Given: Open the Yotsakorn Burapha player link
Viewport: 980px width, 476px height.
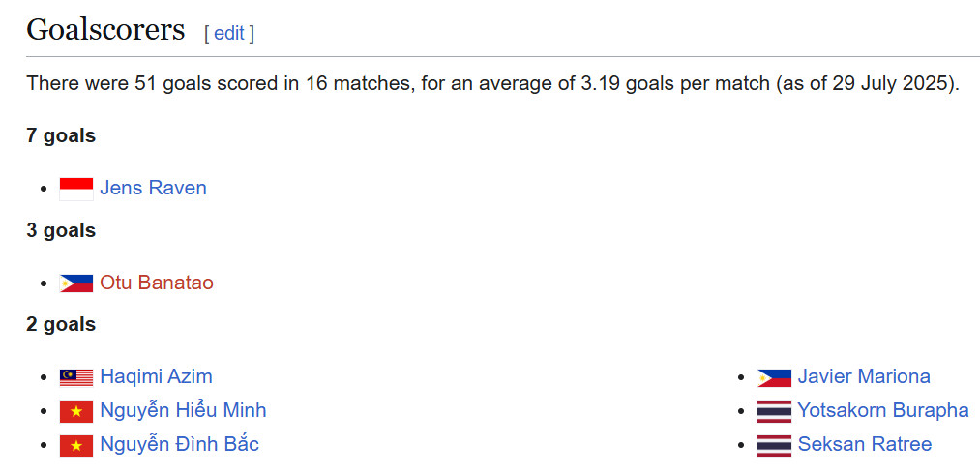Looking at the screenshot, I should tap(883, 410).
